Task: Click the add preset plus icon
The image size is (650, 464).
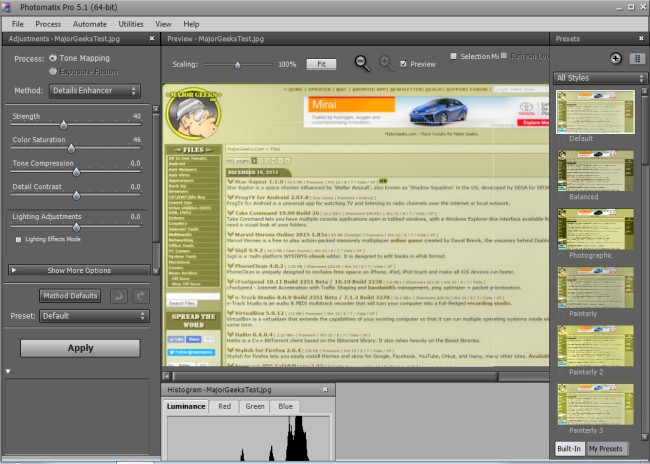Action: (x=616, y=59)
